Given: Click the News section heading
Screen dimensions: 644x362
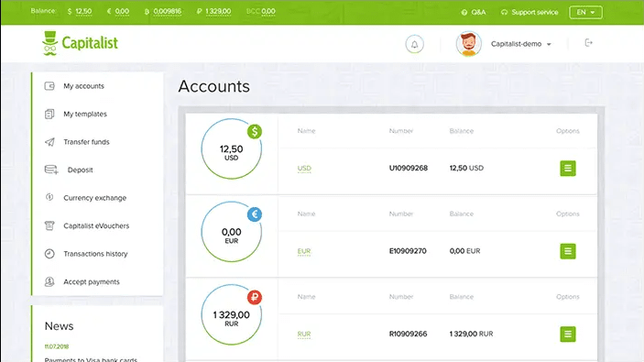Looking at the screenshot, I should 60,326.
